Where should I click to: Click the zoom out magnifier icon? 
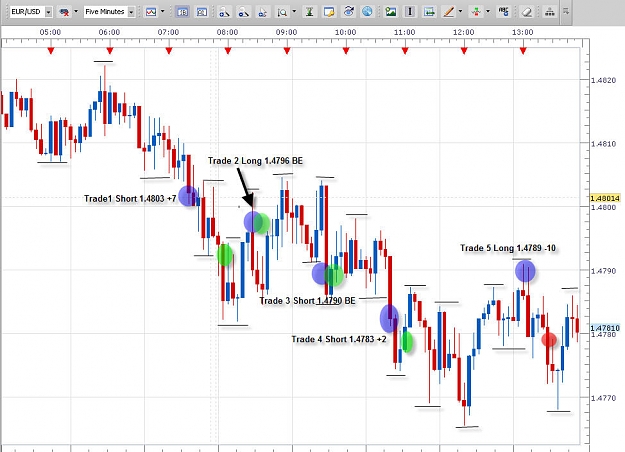[x=243, y=12]
